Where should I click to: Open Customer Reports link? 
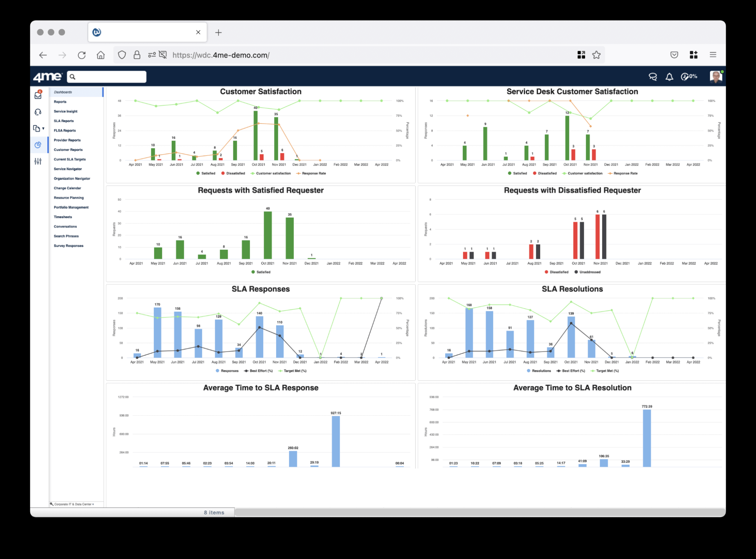coord(68,150)
